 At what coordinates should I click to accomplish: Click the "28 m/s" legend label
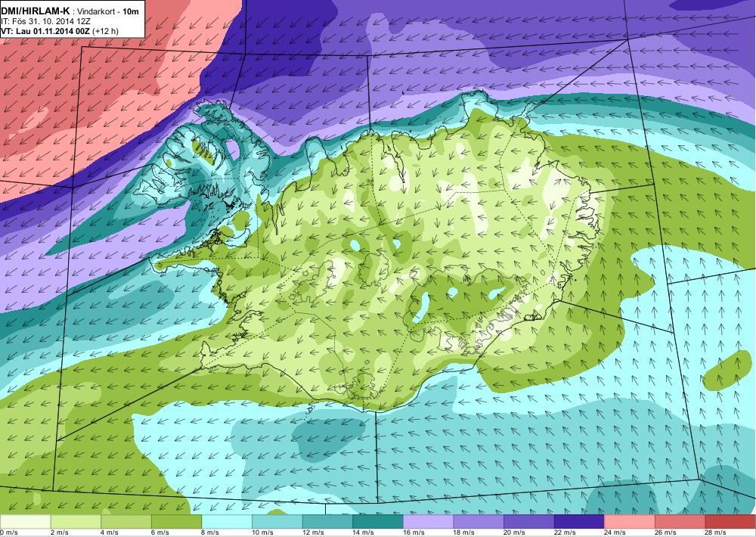(x=717, y=532)
